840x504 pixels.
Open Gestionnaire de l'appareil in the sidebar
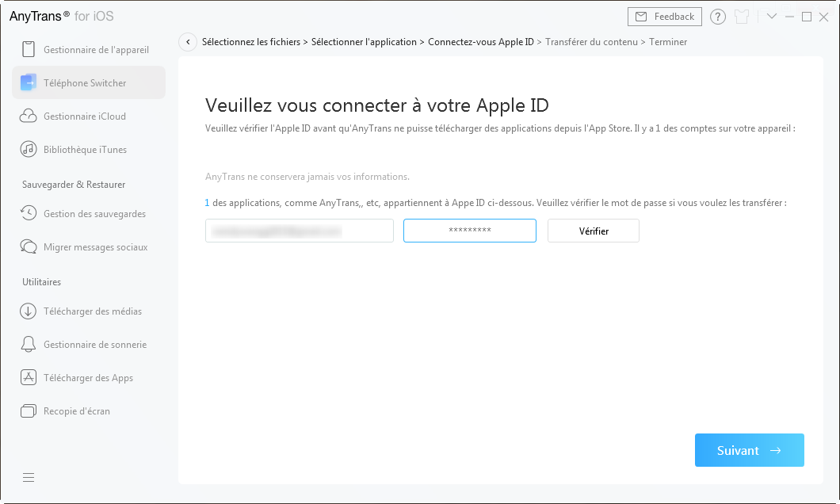89,50
